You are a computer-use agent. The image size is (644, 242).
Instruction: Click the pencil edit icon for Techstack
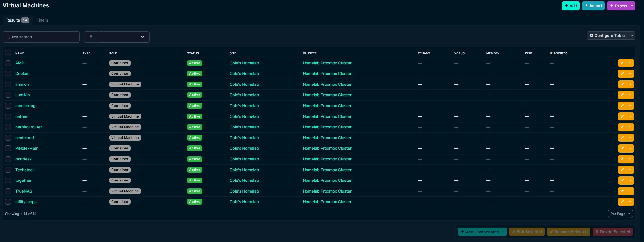pyautogui.click(x=622, y=170)
